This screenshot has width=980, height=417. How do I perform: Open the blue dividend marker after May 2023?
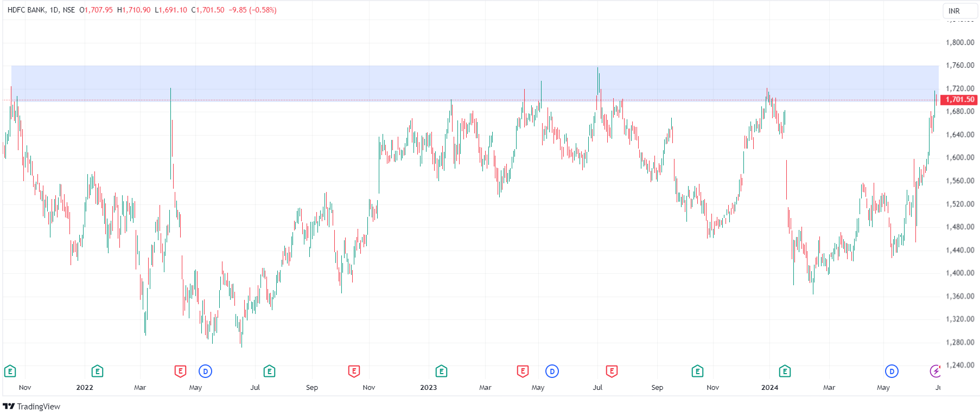coord(552,371)
